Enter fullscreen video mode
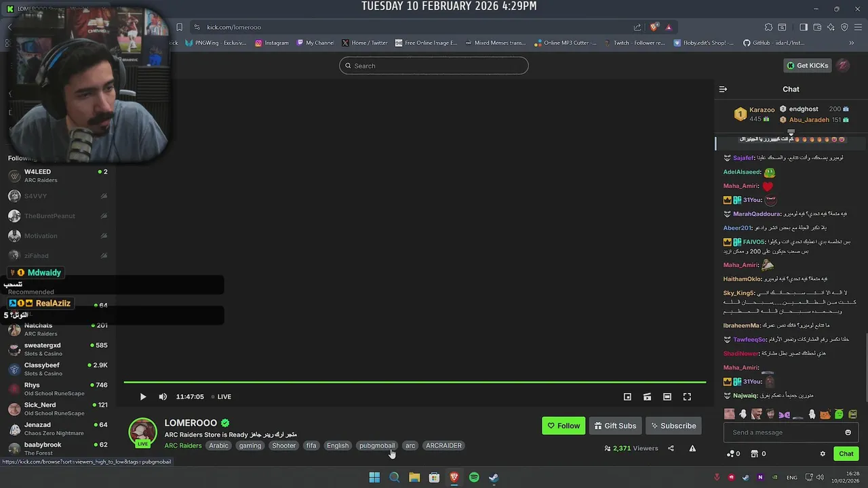The height and width of the screenshot is (488, 868). (x=687, y=396)
